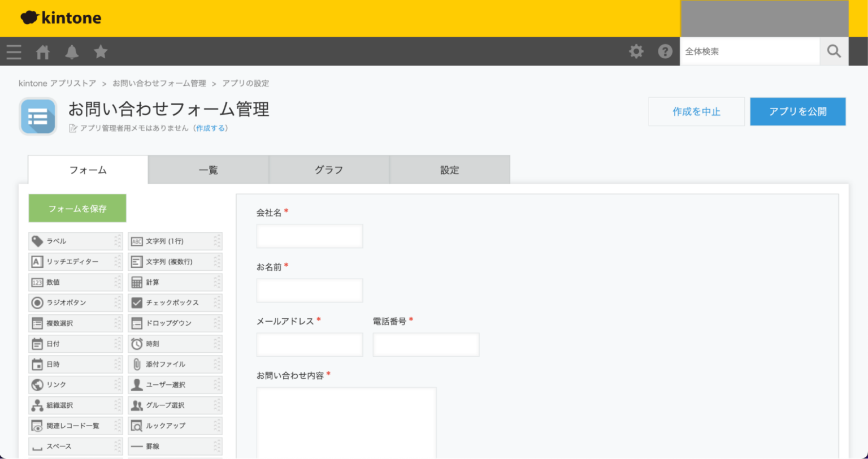The height and width of the screenshot is (459, 868).
Task: Open the favorites star menu
Action: click(100, 51)
